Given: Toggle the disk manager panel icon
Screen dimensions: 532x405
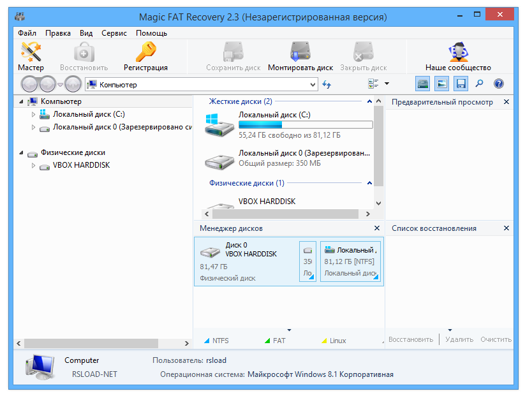Looking at the screenshot, I should point(423,84).
